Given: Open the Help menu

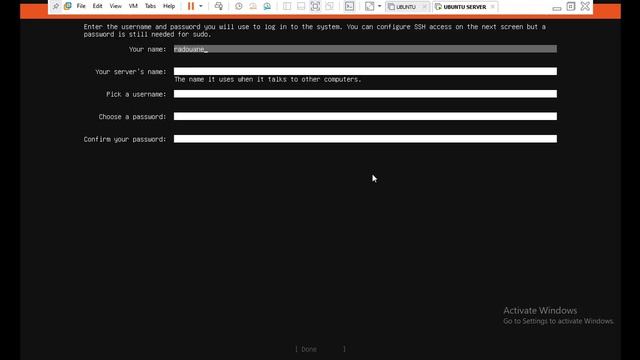Looking at the screenshot, I should pyautogui.click(x=169, y=6).
